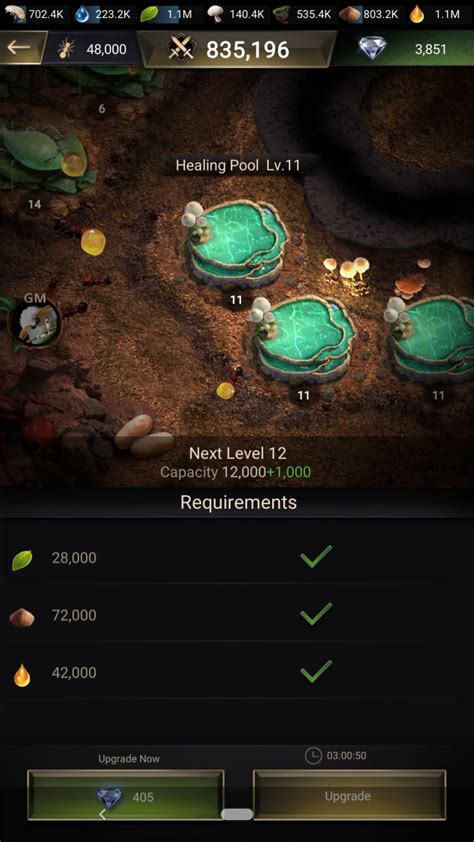This screenshot has width=474, height=842.
Task: Tap the mushroom fungus resource icon
Action: coord(216,14)
